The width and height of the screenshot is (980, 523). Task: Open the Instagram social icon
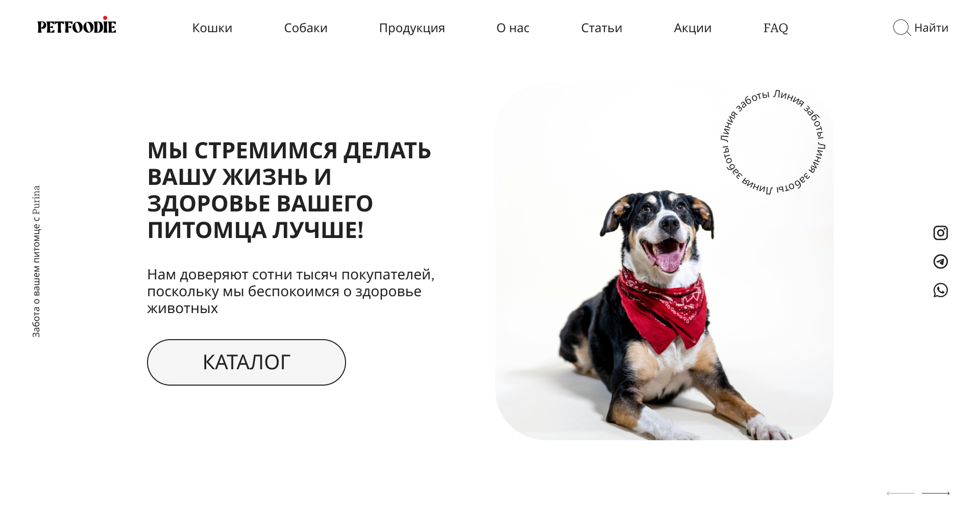point(940,233)
